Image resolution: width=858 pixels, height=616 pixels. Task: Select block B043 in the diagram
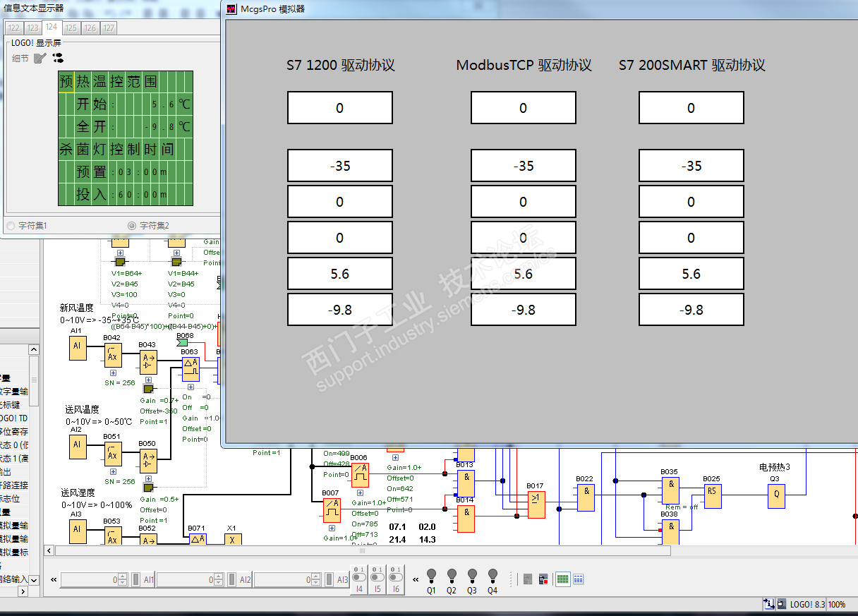point(147,363)
